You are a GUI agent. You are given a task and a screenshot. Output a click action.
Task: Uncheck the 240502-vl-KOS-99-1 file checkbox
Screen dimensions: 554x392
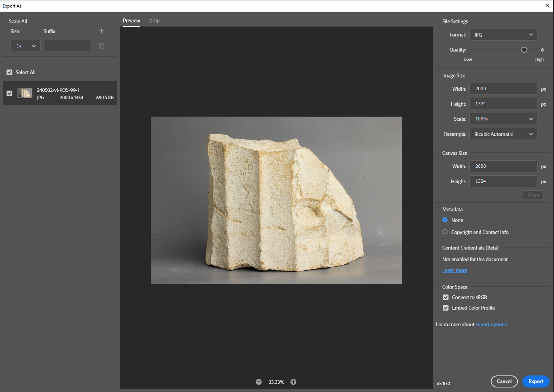click(9, 93)
